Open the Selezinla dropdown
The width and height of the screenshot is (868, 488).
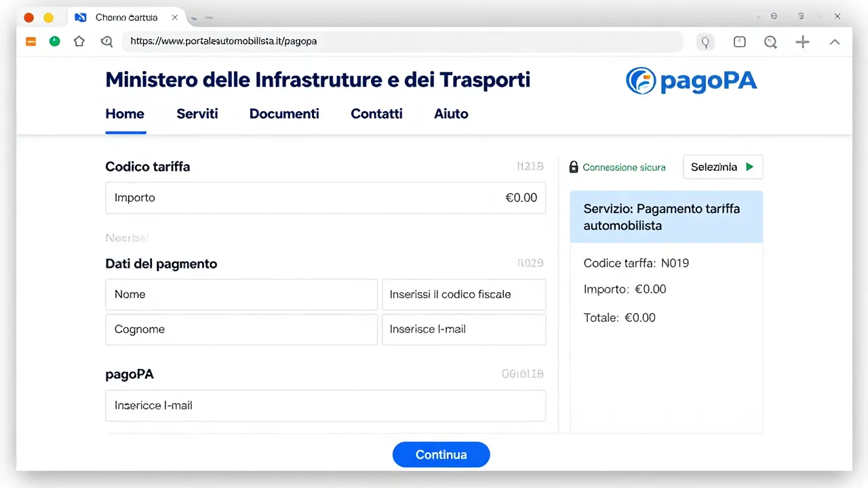pyautogui.click(x=723, y=167)
